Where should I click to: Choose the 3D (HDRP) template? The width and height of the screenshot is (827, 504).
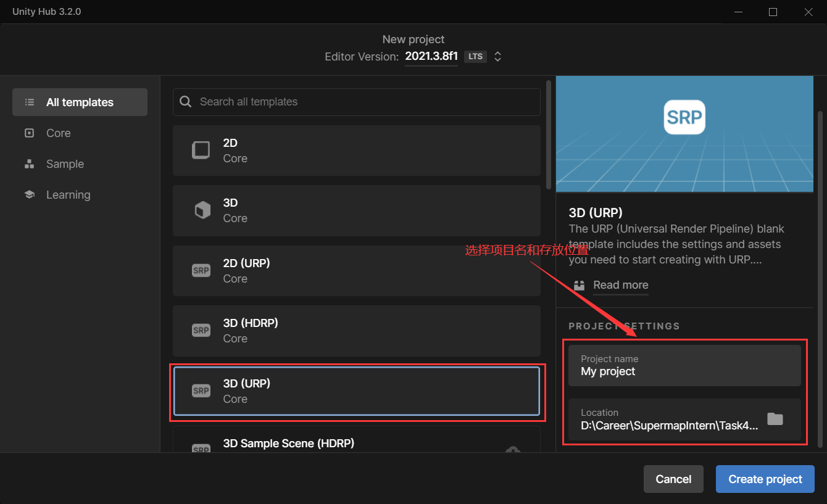tap(357, 331)
